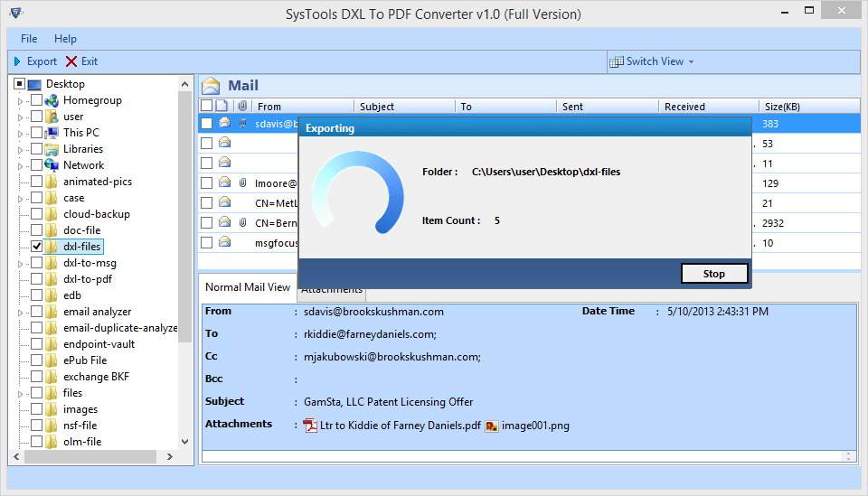Click the Desktop icon in tree
This screenshot has width=868, height=496.
[34, 85]
